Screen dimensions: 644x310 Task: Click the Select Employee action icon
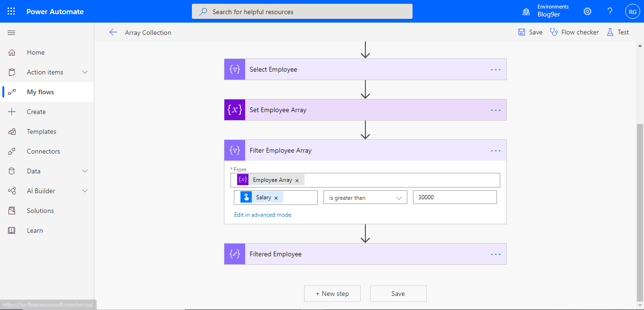click(234, 69)
